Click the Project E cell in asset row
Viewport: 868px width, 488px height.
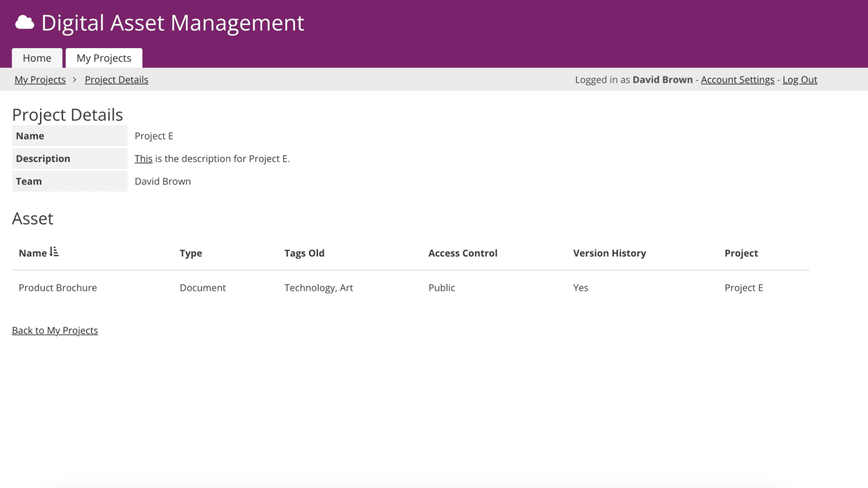pos(744,287)
